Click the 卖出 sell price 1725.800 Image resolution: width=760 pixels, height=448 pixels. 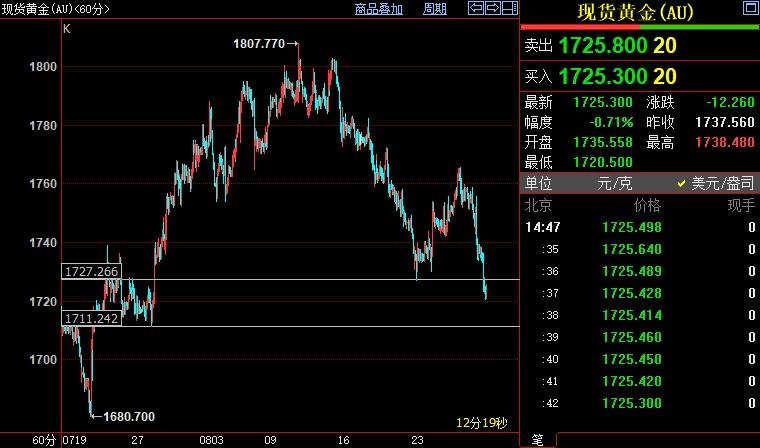tap(603, 46)
